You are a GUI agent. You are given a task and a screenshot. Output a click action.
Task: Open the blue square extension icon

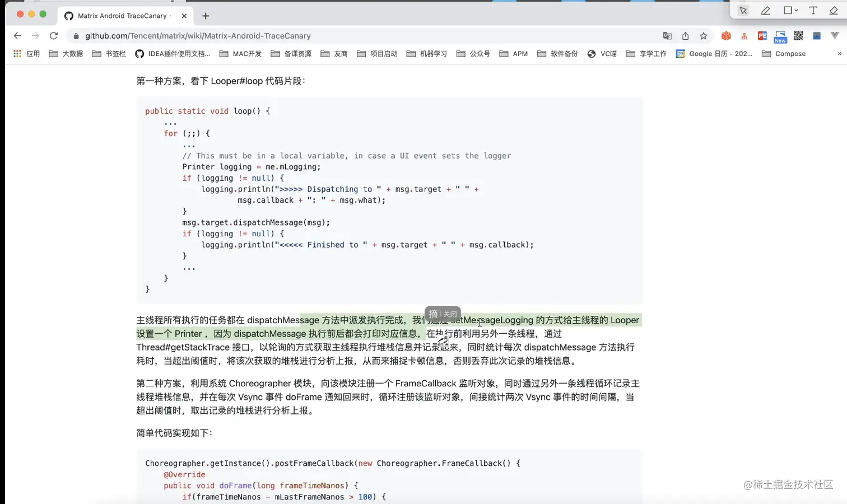click(817, 36)
